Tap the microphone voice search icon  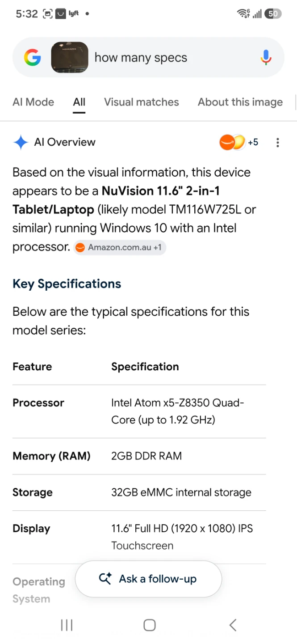click(x=266, y=58)
